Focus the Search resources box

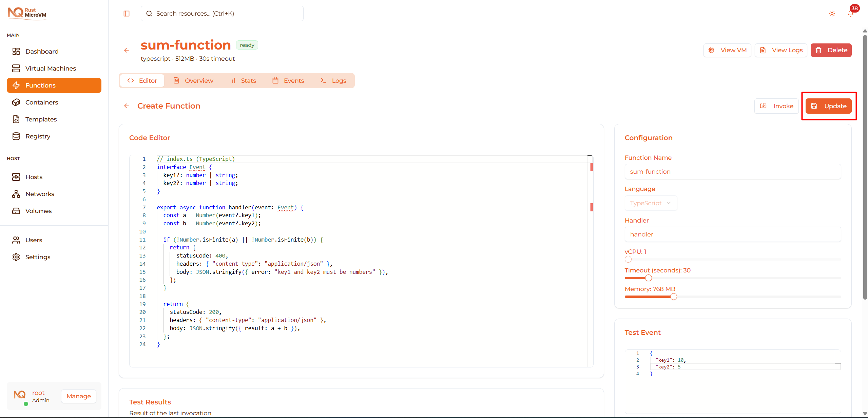(222, 14)
